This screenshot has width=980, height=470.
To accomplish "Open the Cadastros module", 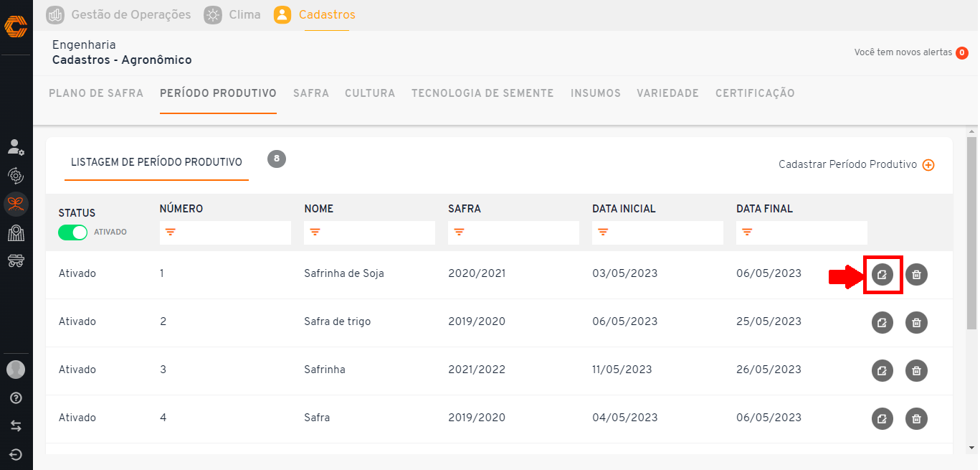I will tap(315, 14).
